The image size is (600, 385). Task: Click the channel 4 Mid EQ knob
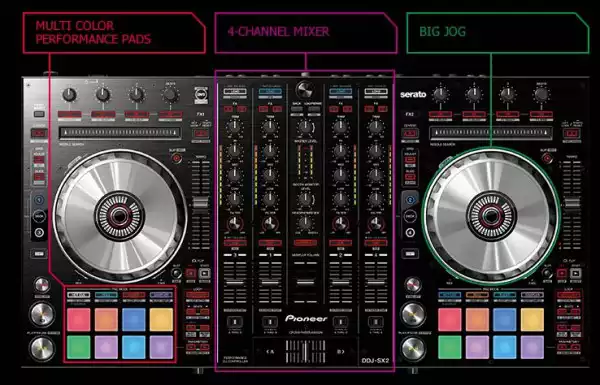click(x=376, y=175)
